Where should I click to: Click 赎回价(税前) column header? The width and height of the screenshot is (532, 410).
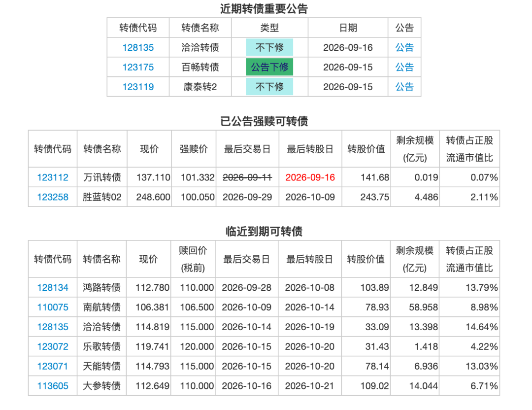coord(193,259)
